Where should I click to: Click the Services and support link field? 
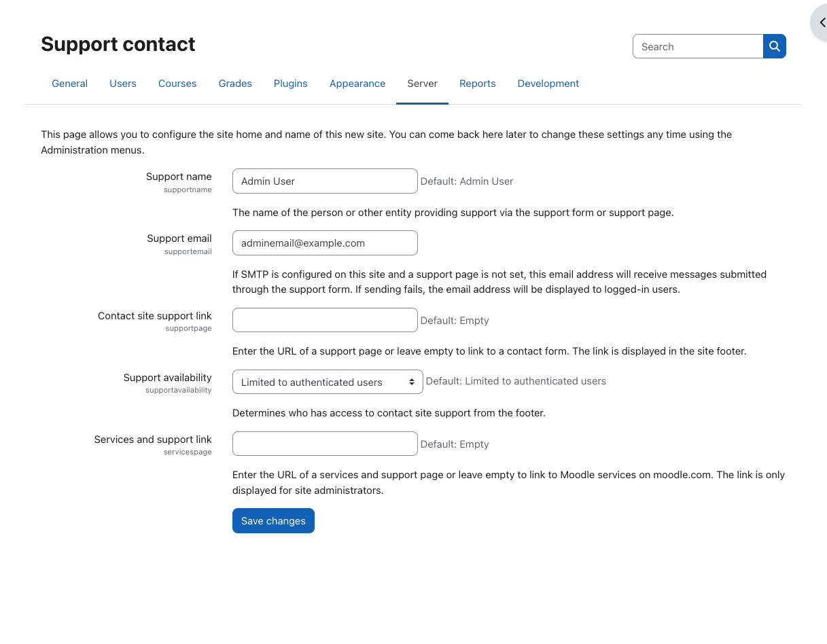point(325,444)
